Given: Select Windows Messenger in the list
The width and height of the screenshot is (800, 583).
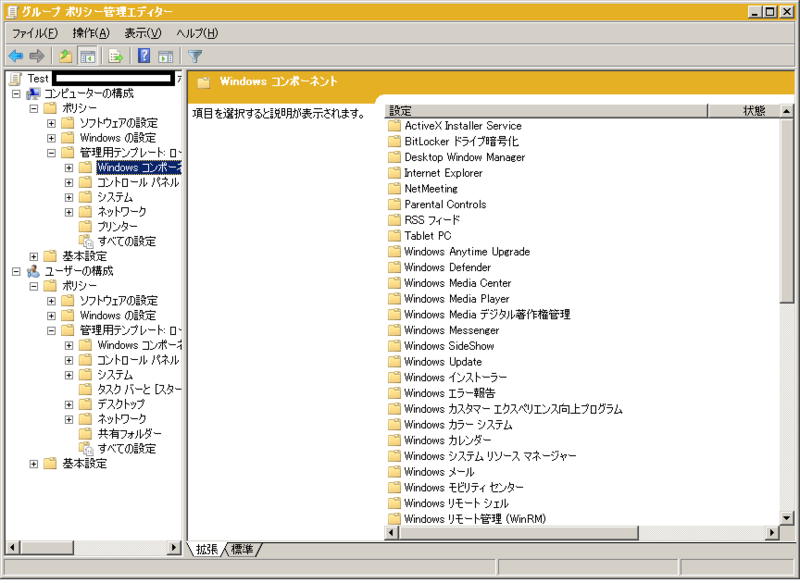Looking at the screenshot, I should tap(452, 331).
